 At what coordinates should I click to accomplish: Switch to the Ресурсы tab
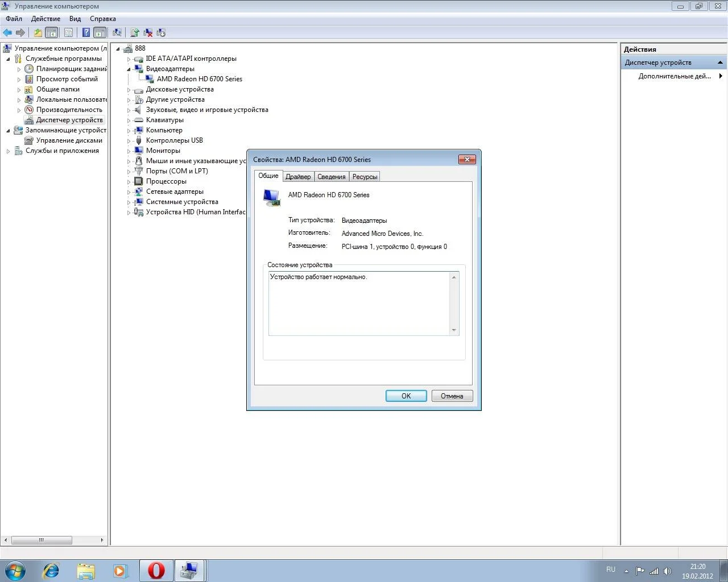365,177
